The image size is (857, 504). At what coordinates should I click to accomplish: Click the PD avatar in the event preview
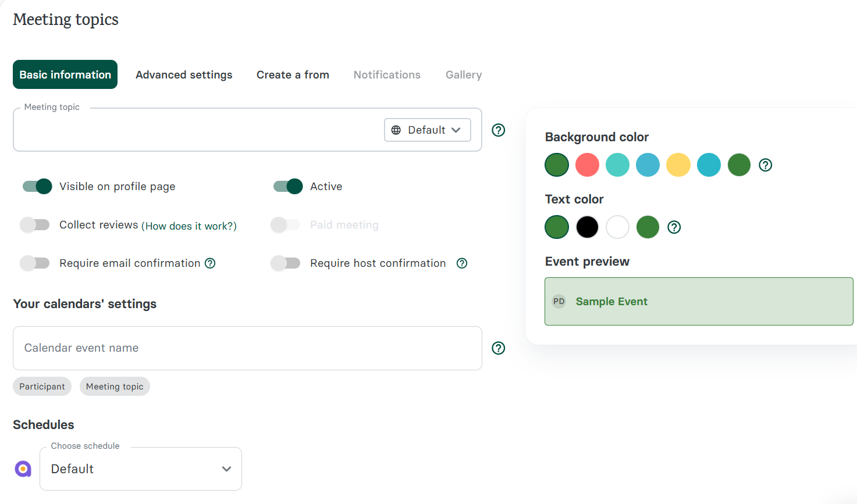click(x=559, y=301)
